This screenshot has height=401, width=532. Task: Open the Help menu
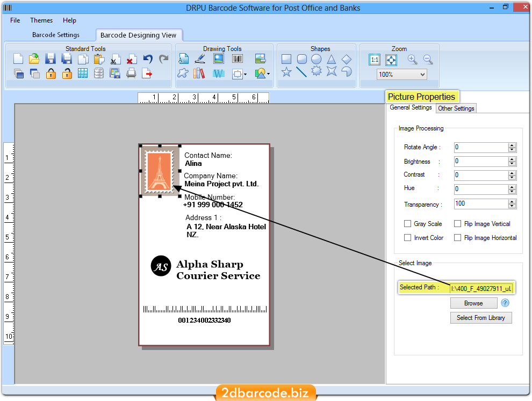click(x=69, y=20)
